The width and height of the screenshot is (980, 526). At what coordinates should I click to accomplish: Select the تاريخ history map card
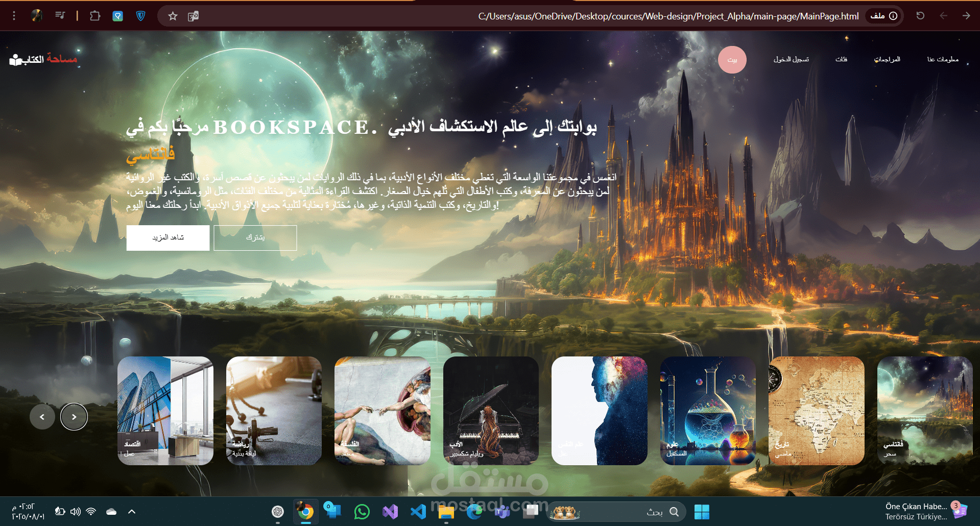tap(817, 411)
